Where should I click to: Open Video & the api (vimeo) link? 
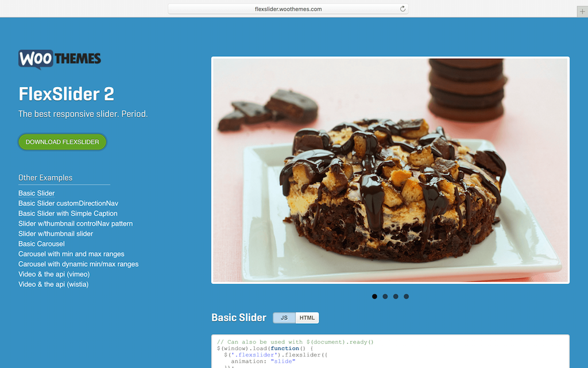(54, 274)
